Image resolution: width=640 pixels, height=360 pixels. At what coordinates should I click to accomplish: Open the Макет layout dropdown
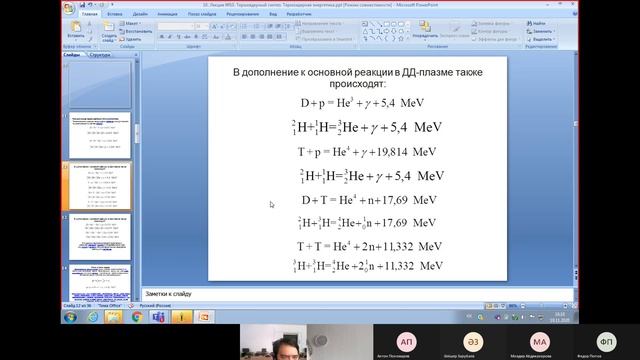tap(131, 24)
